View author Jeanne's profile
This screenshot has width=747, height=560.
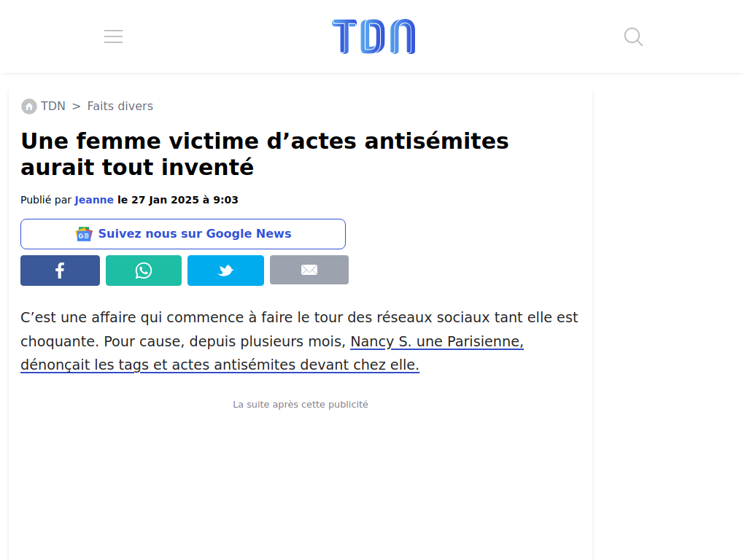pyautogui.click(x=94, y=200)
